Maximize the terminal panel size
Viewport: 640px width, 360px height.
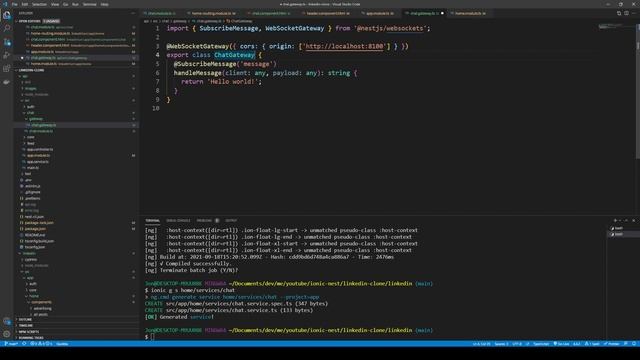point(627,220)
